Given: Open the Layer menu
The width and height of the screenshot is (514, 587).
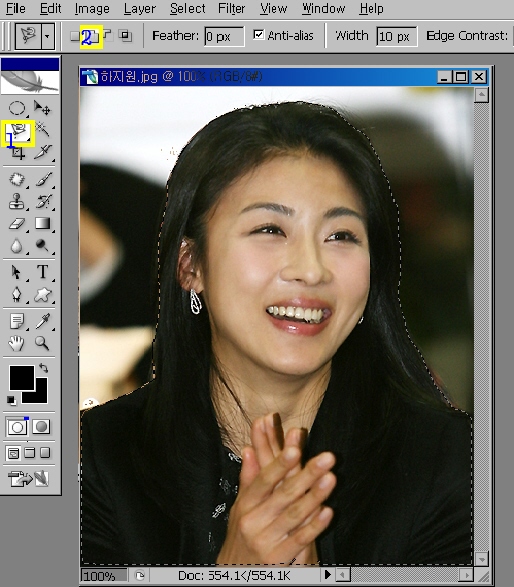Looking at the screenshot, I should click(x=140, y=8).
